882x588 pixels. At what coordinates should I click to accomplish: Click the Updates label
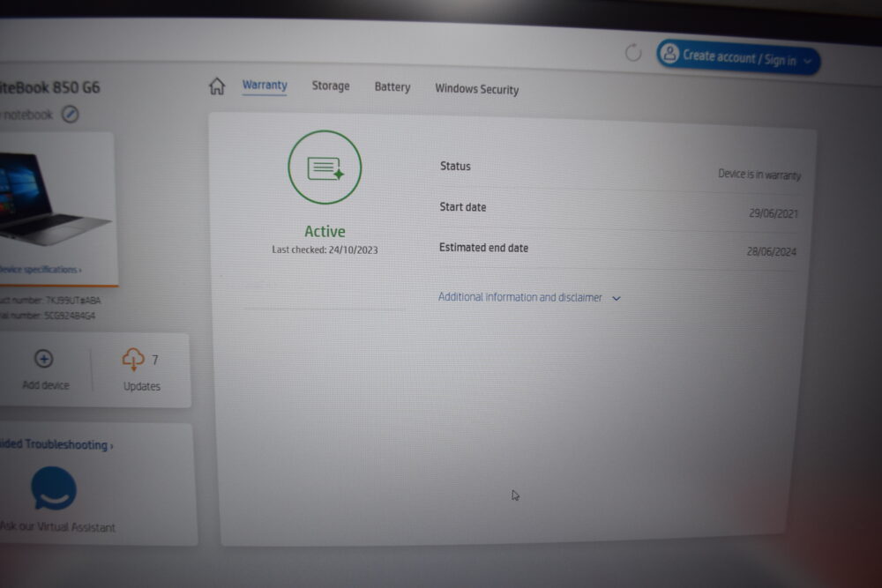(142, 386)
